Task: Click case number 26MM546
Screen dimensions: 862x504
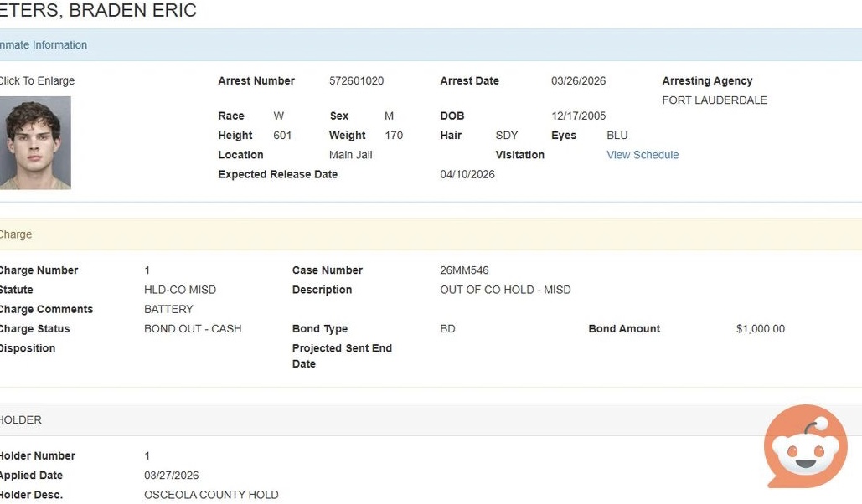Action: tap(464, 270)
